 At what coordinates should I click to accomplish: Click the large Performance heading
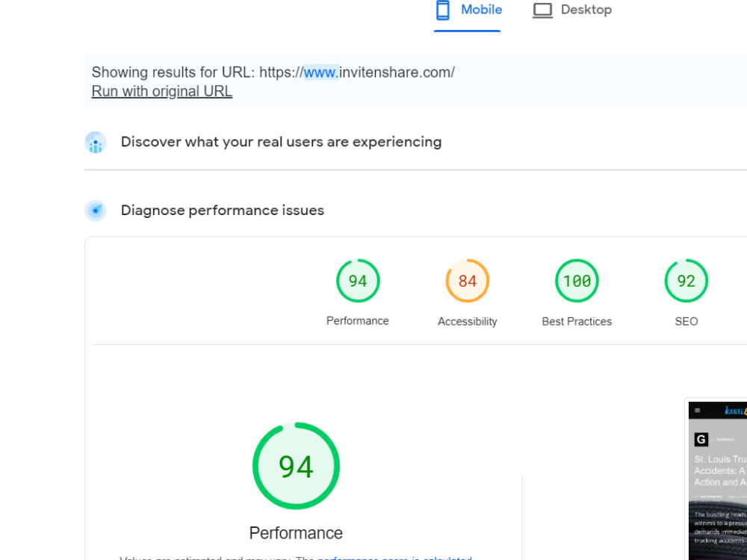(x=296, y=533)
